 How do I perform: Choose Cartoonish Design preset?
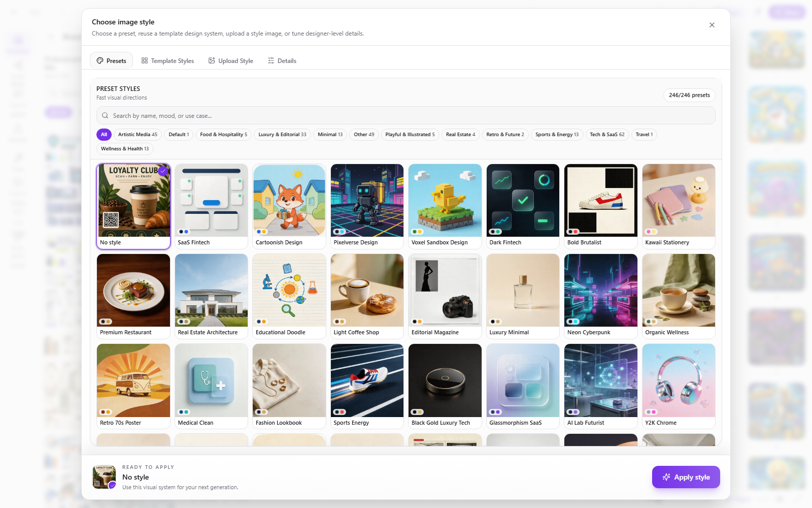pyautogui.click(x=289, y=206)
